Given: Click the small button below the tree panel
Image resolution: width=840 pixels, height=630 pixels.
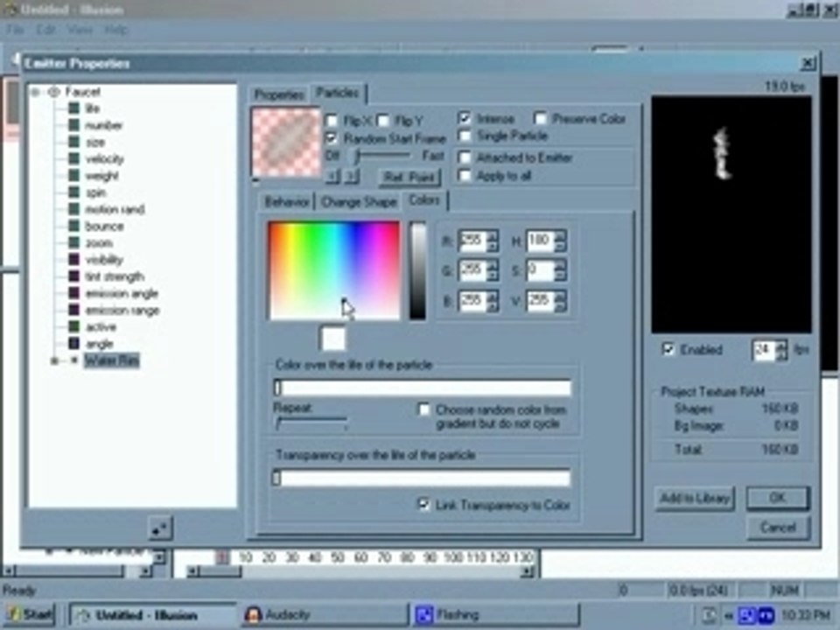Looking at the screenshot, I should 160,528.
